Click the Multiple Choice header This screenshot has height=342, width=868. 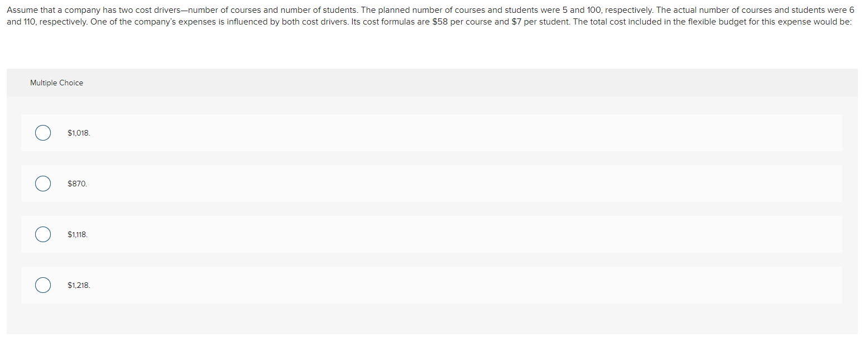click(56, 83)
